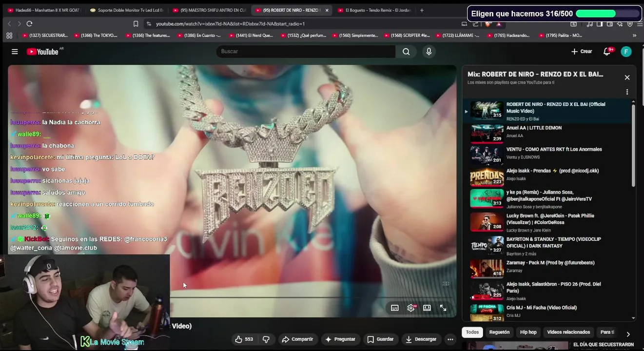
Task: Focus the Buscar search field
Action: (x=306, y=52)
